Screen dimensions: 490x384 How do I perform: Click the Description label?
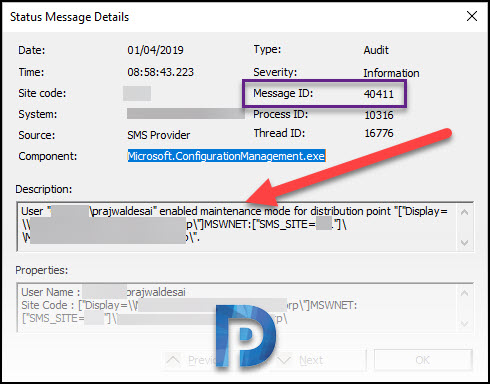click(x=44, y=189)
